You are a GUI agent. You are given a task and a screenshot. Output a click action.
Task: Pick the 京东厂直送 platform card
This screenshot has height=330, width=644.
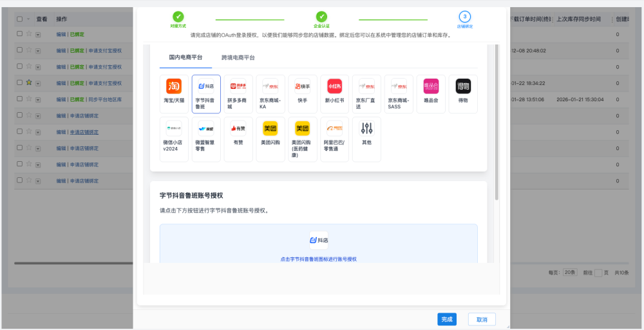[366, 94]
